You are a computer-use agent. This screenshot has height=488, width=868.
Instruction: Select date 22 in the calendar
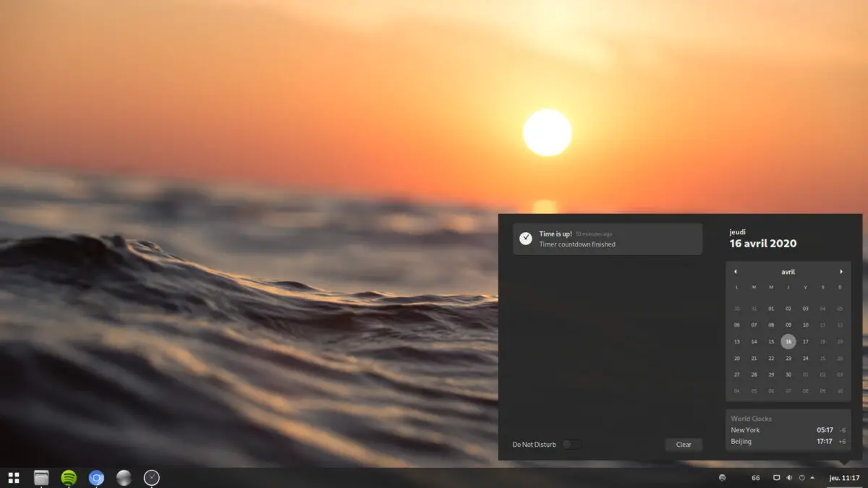pyautogui.click(x=771, y=358)
